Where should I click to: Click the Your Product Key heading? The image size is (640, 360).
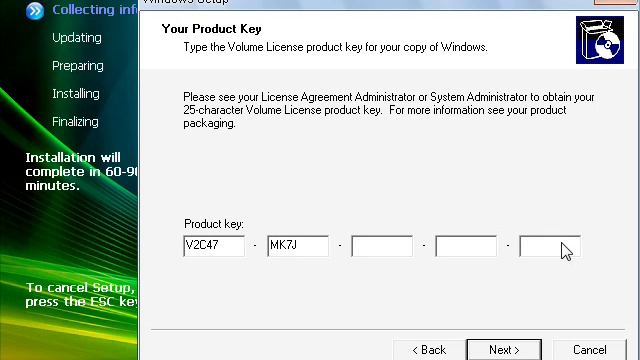point(211,29)
